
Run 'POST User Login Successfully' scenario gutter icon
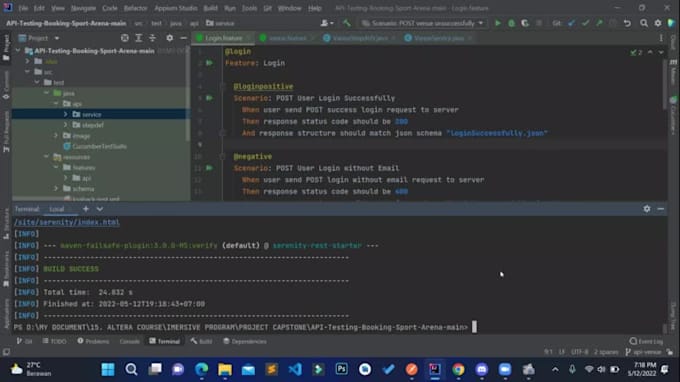(x=209, y=98)
